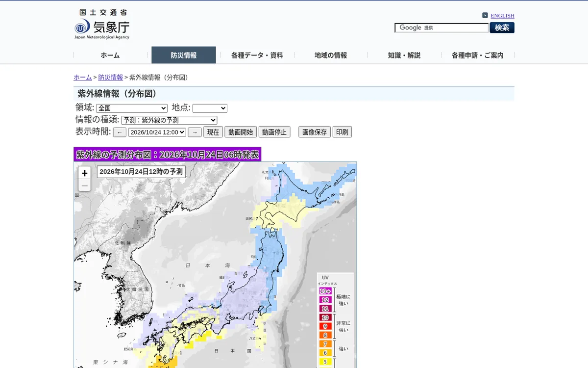This screenshot has height=368, width=588.
Task: Click 日本海 label on the map
Action: coord(208,265)
